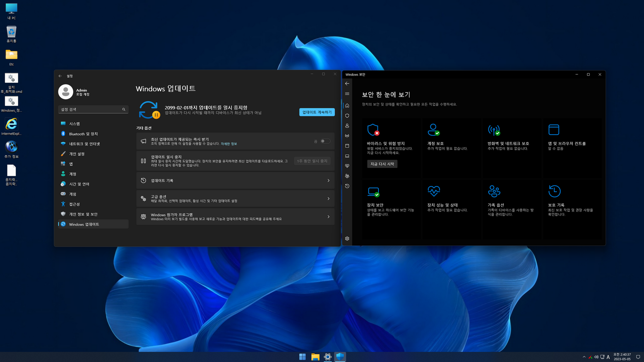Open 장치 성능 및 상태 heart icon
This screenshot has height=362, width=644.
(x=434, y=191)
